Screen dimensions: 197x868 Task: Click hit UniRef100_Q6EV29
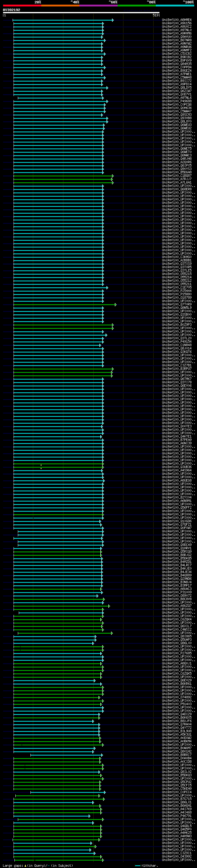[x=177, y=680]
